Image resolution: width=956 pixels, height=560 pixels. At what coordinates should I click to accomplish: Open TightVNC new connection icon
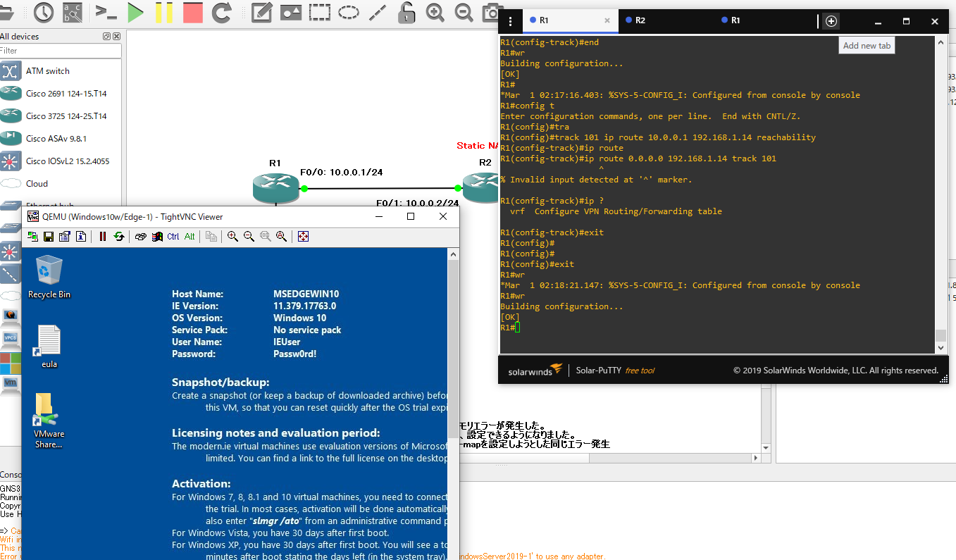click(x=32, y=237)
